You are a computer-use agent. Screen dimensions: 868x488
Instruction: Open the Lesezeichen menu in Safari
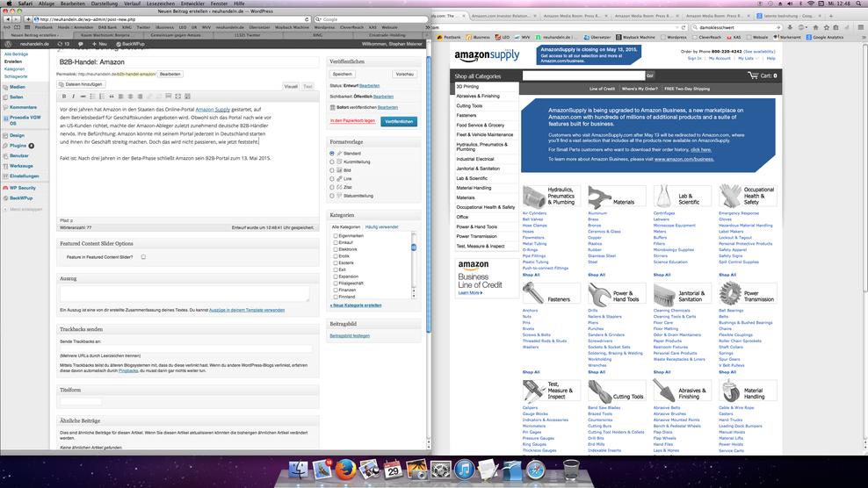pyautogui.click(x=161, y=4)
